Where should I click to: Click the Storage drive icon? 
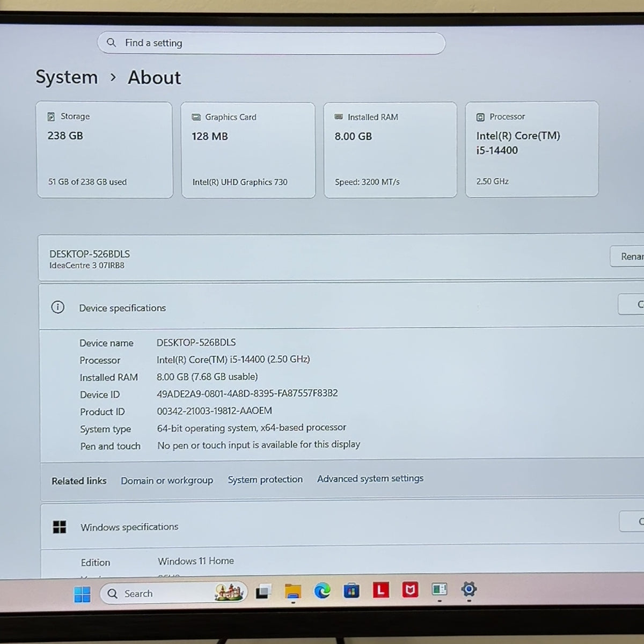click(x=51, y=116)
